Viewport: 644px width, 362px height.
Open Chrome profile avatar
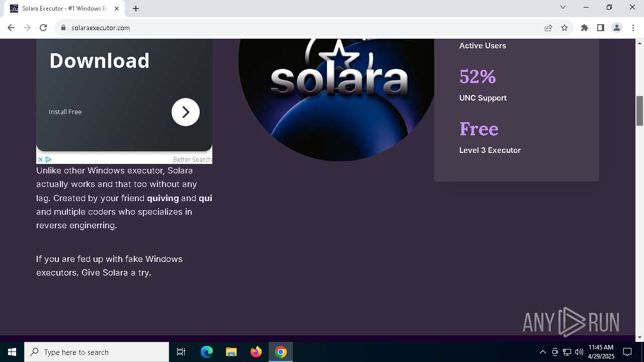[x=617, y=28]
